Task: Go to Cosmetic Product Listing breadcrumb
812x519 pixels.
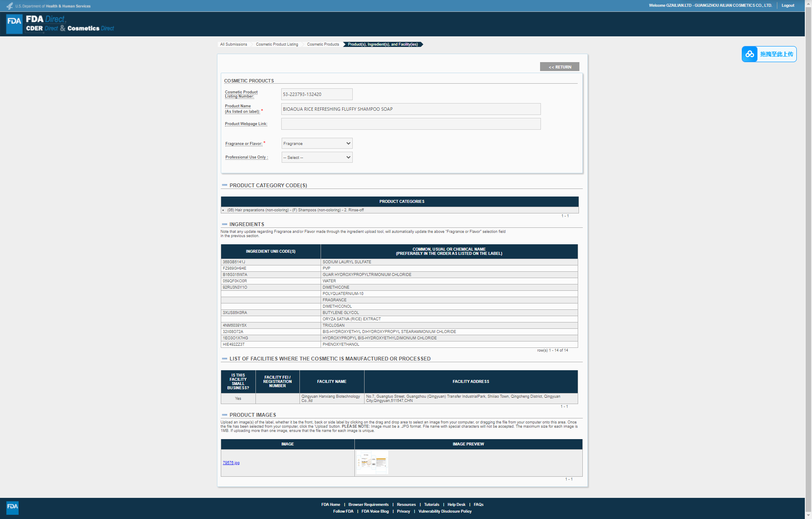Action: [277, 44]
